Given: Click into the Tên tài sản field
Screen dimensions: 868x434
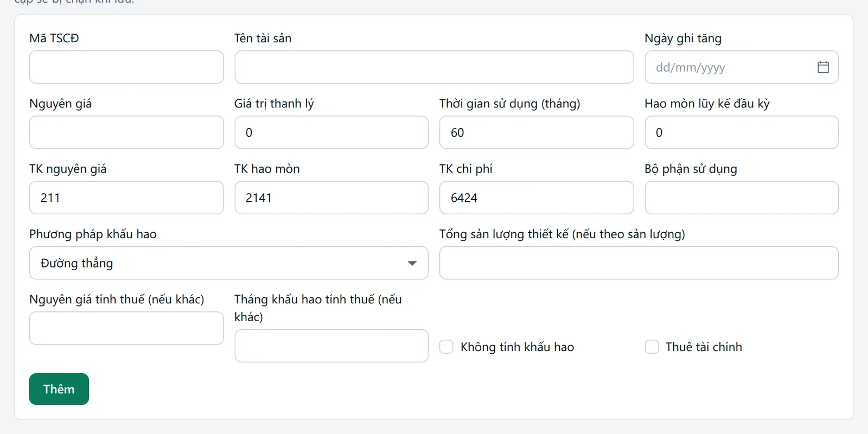Looking at the screenshot, I should coord(434,67).
